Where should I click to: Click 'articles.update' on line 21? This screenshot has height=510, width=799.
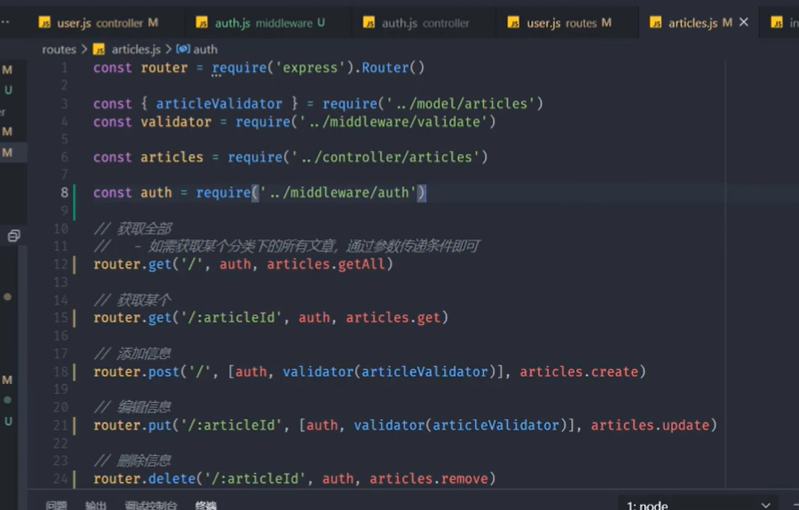point(650,425)
